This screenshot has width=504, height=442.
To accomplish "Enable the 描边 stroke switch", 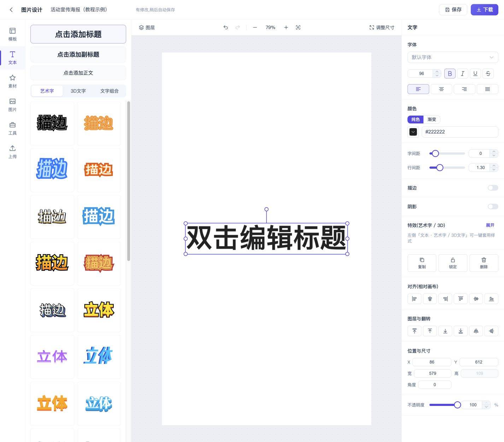I will click(493, 188).
